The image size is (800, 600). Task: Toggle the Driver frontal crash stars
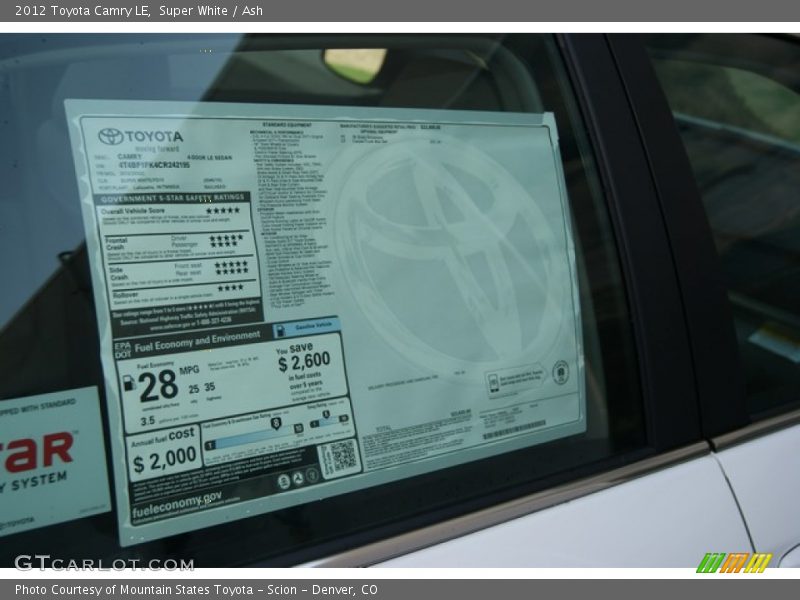pyautogui.click(x=228, y=236)
